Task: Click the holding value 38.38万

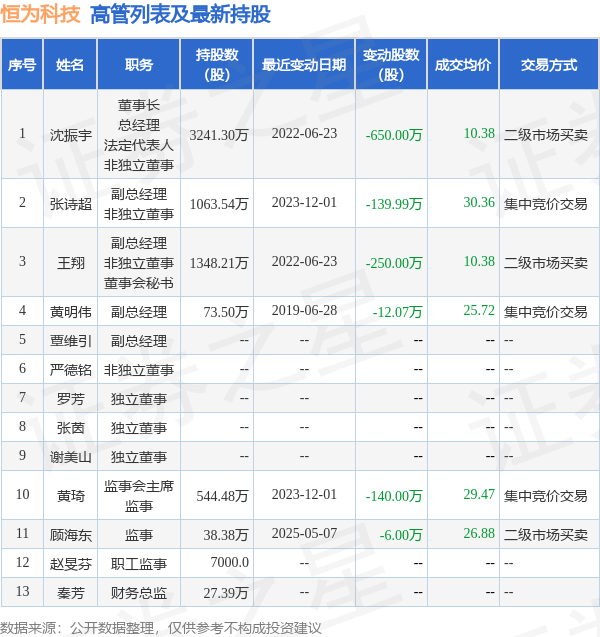Action: pyautogui.click(x=225, y=535)
